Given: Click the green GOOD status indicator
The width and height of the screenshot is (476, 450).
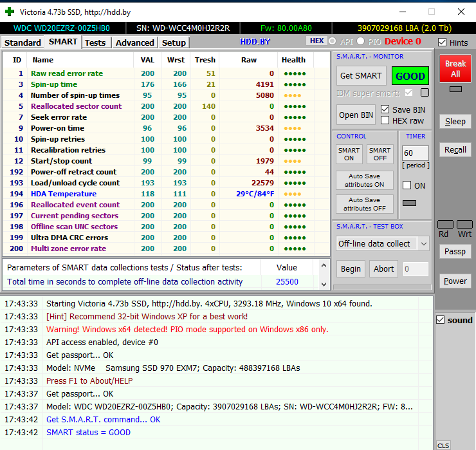Looking at the screenshot, I should 410,76.
